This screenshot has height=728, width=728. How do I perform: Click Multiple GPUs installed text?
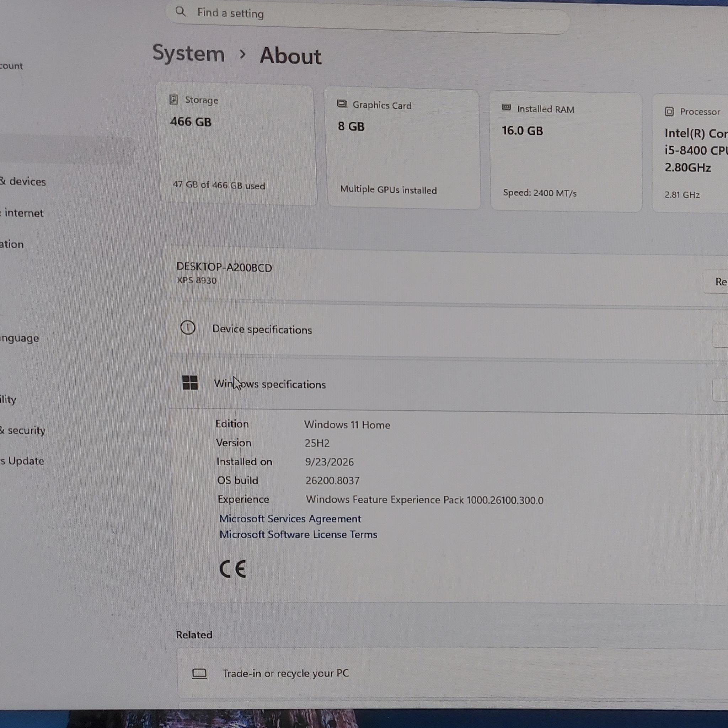click(x=389, y=189)
